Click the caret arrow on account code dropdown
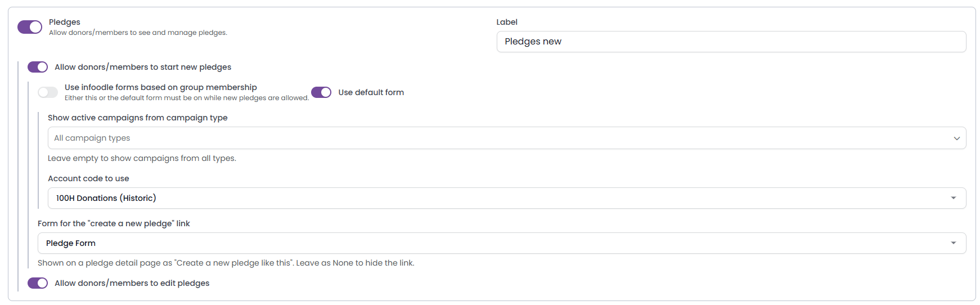Viewport: 980px width, 305px height. click(x=954, y=198)
